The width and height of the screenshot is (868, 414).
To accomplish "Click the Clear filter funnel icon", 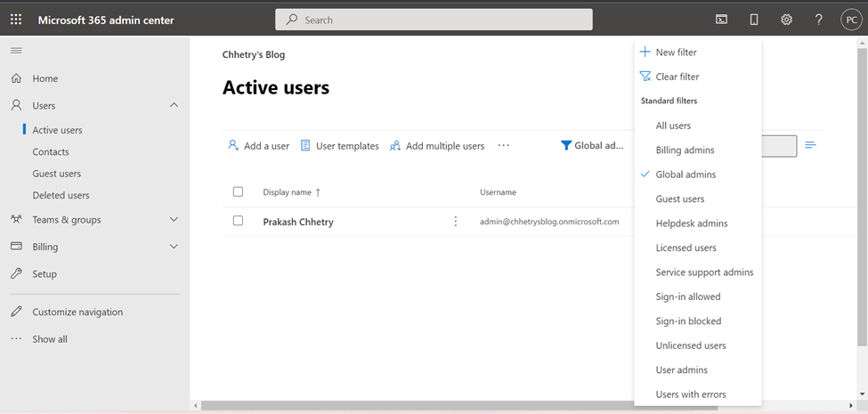I will tap(645, 77).
